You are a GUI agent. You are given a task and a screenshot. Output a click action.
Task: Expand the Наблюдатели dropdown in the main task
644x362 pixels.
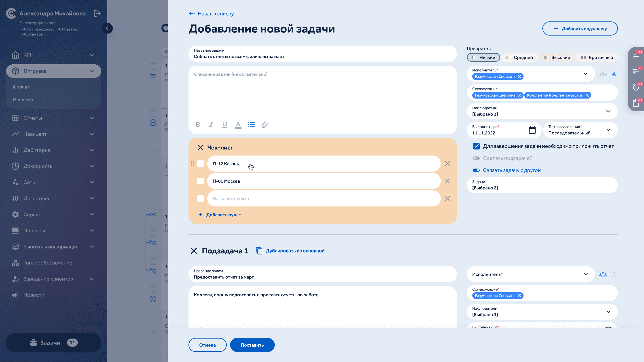pos(608,111)
